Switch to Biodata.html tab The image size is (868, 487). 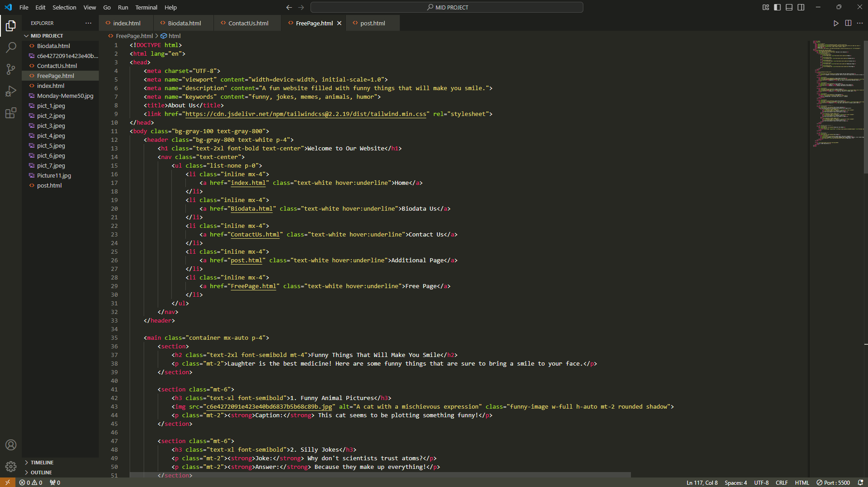click(x=184, y=23)
